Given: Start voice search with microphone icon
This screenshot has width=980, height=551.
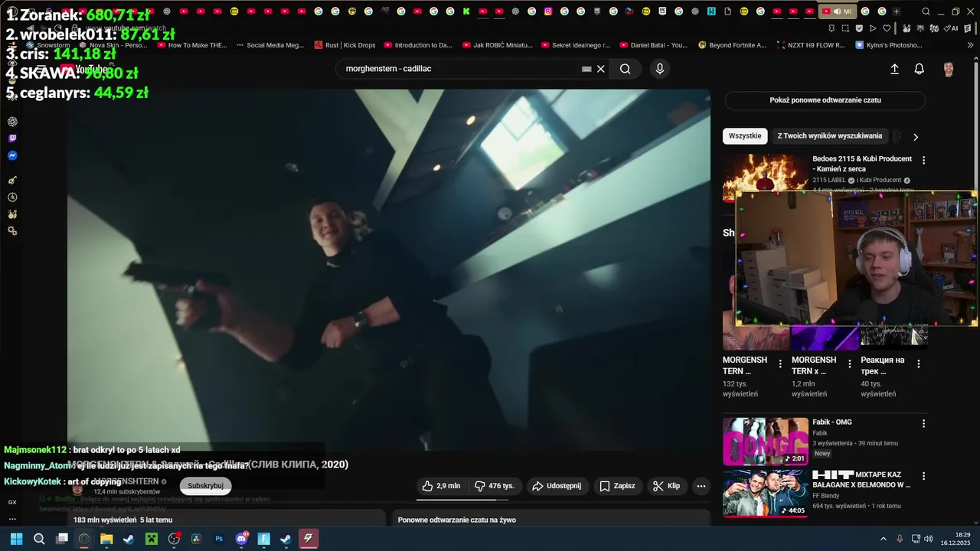Looking at the screenshot, I should click(660, 69).
